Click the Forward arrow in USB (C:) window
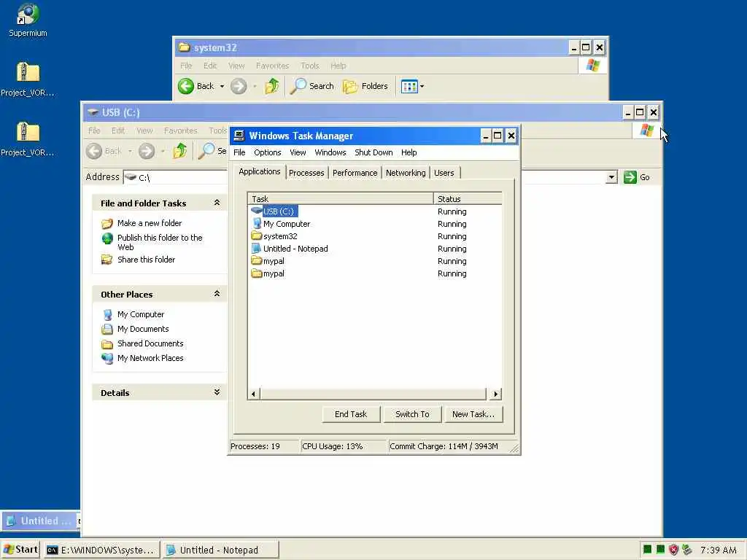This screenshot has height=560, width=747. [x=146, y=151]
